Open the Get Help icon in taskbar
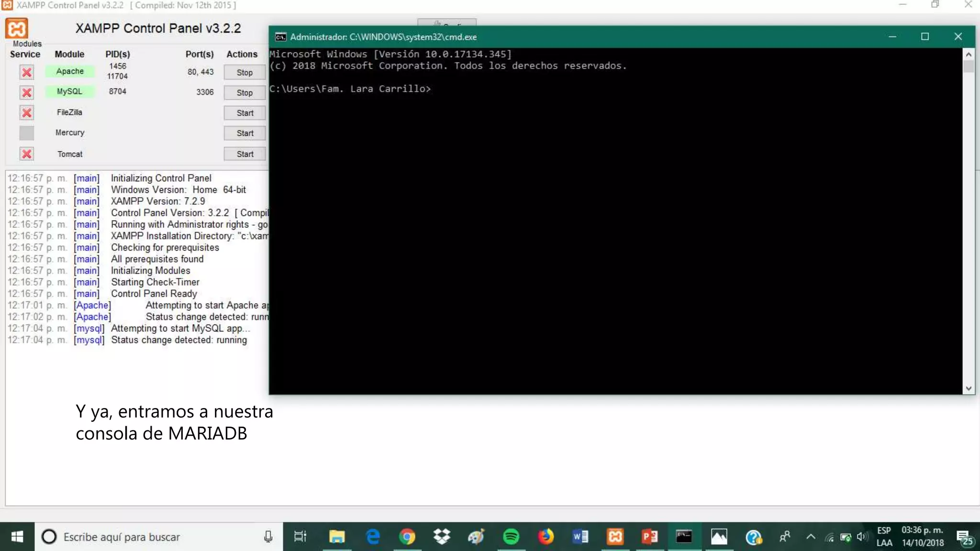 (754, 537)
